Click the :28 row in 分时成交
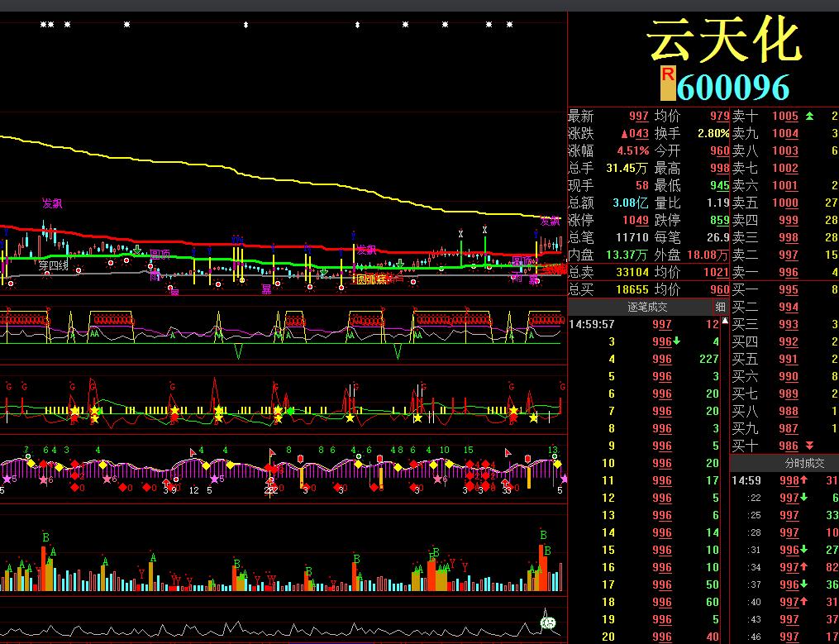 785,532
